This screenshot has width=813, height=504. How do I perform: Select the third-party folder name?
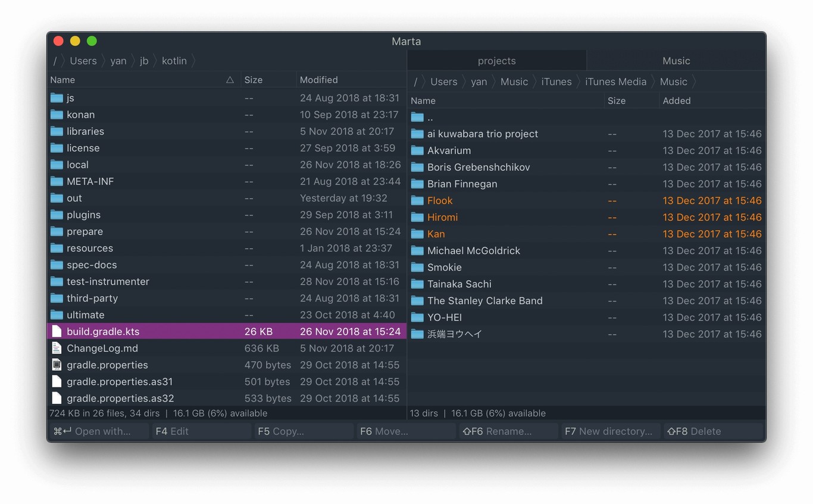point(92,298)
